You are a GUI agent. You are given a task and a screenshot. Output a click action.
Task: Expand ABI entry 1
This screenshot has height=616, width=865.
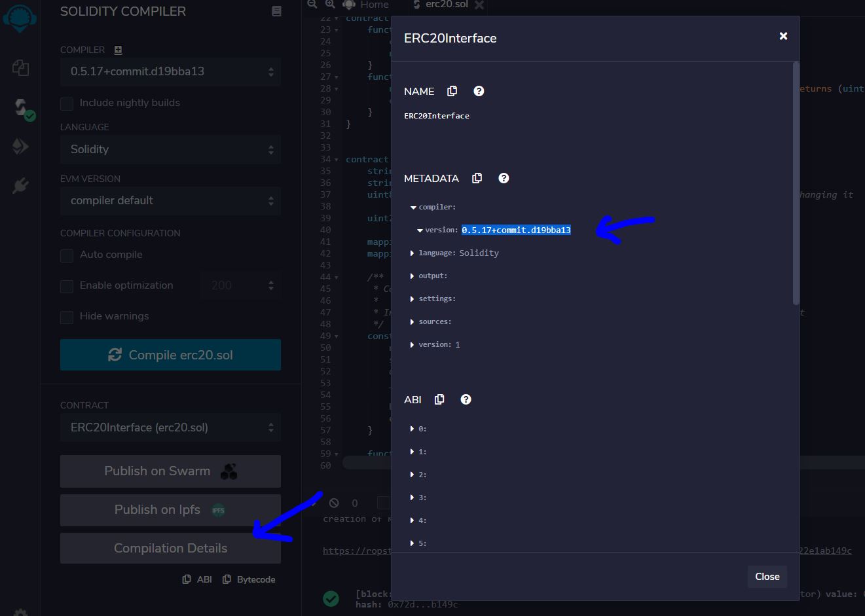point(412,452)
